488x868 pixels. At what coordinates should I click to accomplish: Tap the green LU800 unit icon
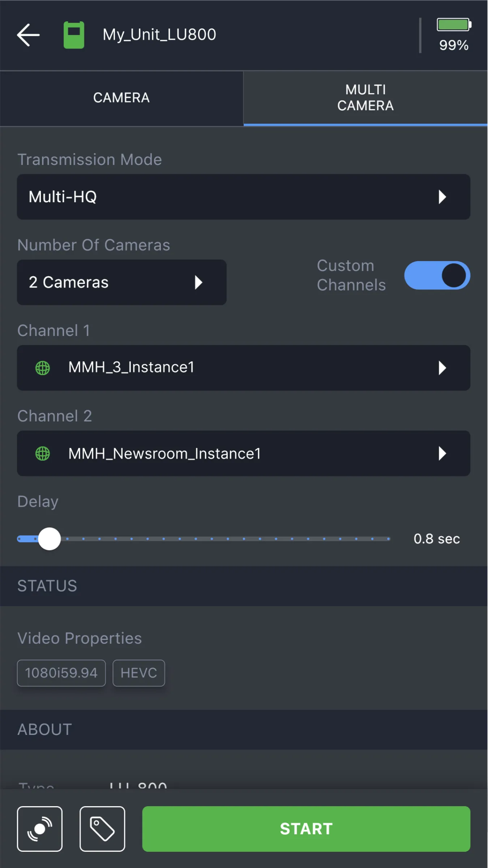[74, 35]
